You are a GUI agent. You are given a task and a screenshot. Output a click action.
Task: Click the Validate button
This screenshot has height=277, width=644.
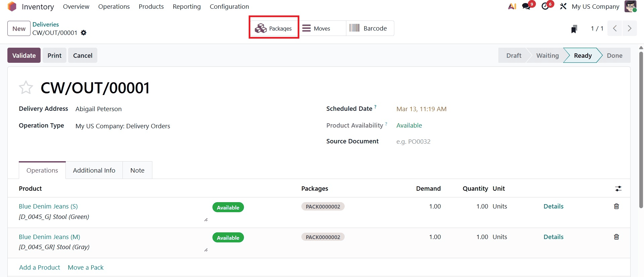(24, 55)
